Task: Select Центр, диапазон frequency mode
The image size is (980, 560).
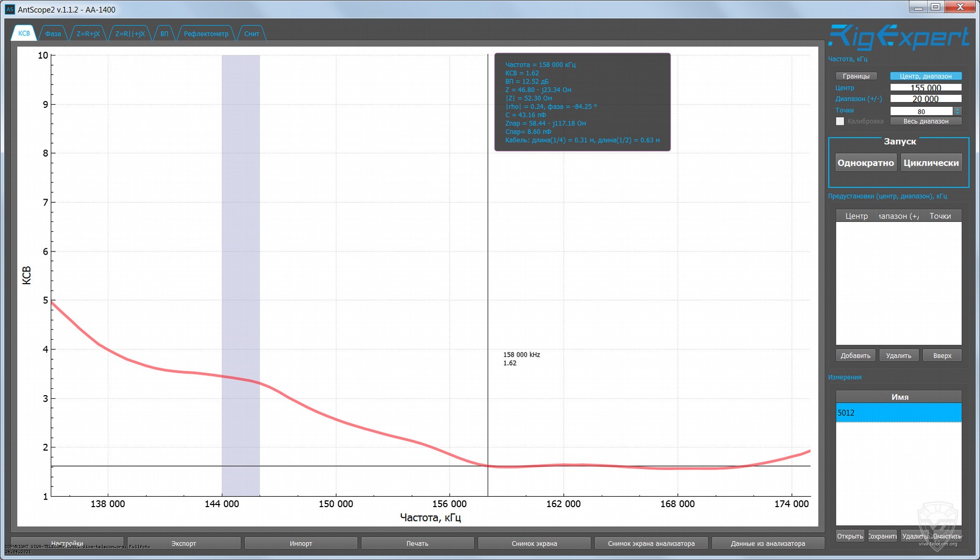Action: click(926, 76)
